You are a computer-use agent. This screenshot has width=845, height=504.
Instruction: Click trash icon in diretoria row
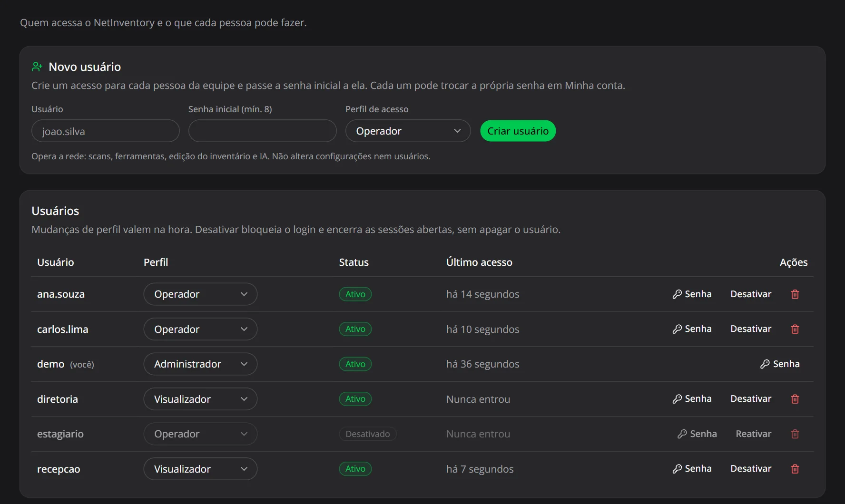coord(795,399)
